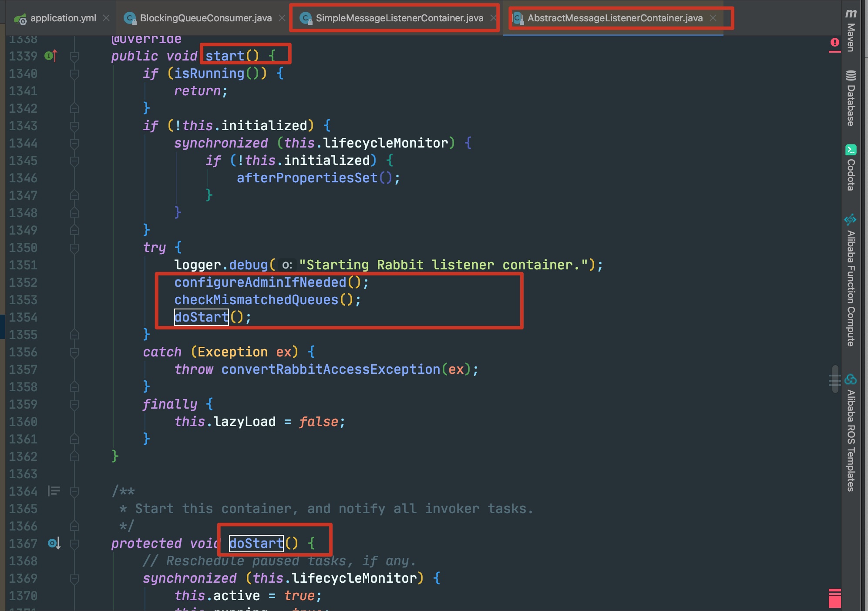The image size is (868, 611).
Task: Click the editor vertical scrollbar thumb
Action: click(x=834, y=379)
